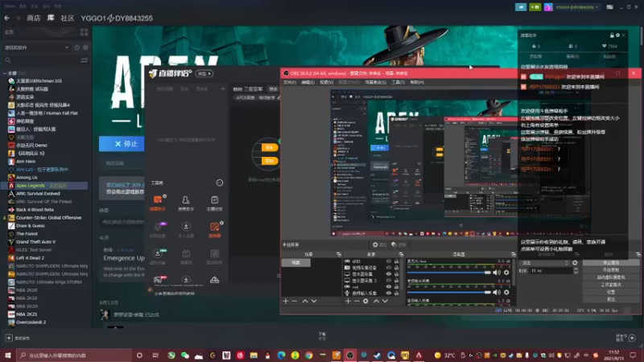This screenshot has width=644, height=362.
Task: Open the chat overlay settings gear icon
Action: [x=617, y=35]
